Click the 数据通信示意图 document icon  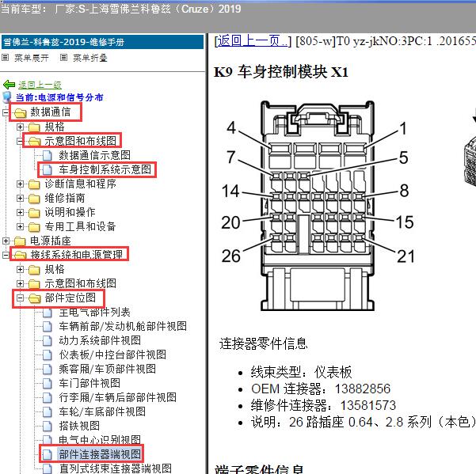[x=47, y=155]
